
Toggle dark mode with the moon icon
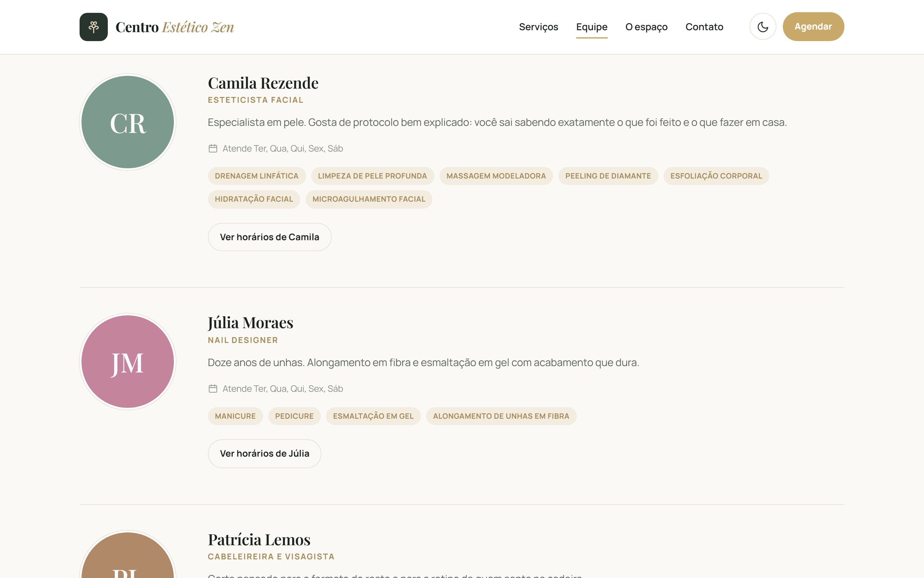tap(763, 27)
